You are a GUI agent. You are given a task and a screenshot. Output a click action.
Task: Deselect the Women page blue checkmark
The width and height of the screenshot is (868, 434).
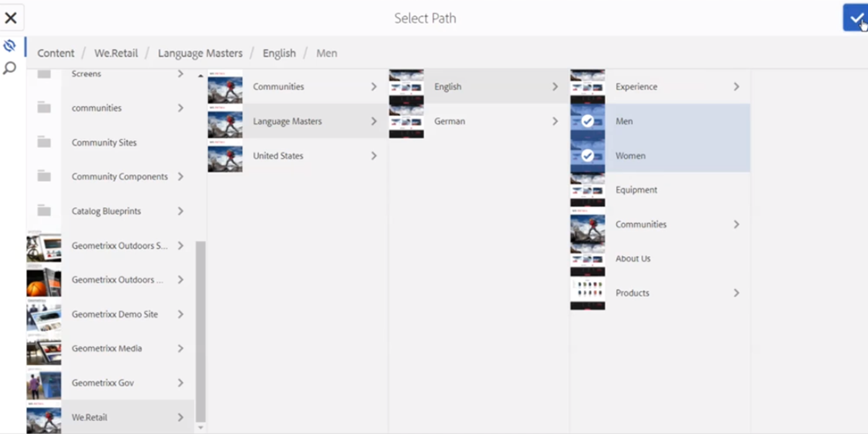coord(587,156)
